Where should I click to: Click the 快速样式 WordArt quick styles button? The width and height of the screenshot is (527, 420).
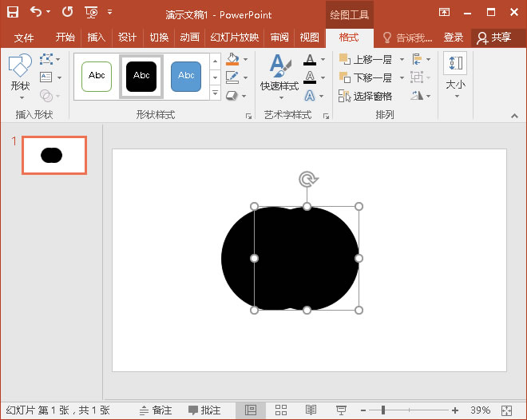click(x=279, y=75)
